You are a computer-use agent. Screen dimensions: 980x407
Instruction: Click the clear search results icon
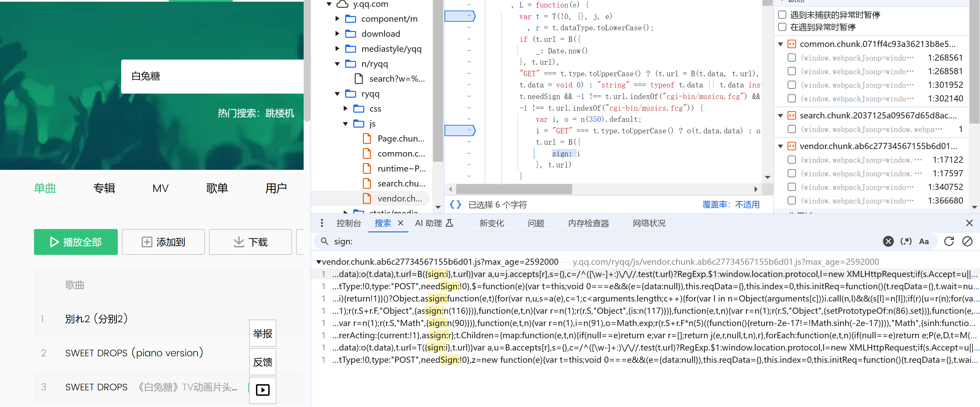967,241
